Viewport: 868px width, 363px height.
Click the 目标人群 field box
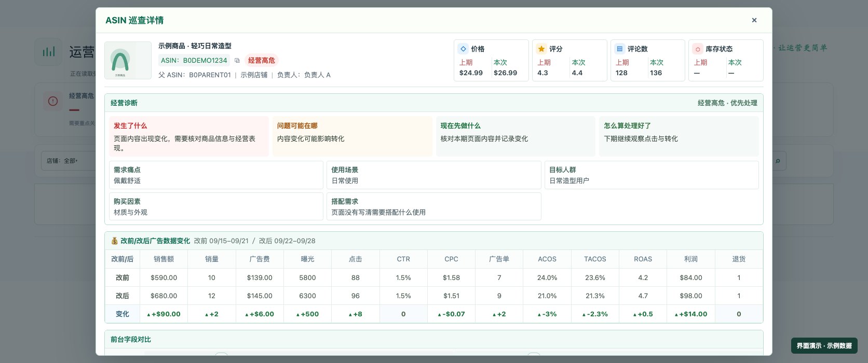click(652, 175)
